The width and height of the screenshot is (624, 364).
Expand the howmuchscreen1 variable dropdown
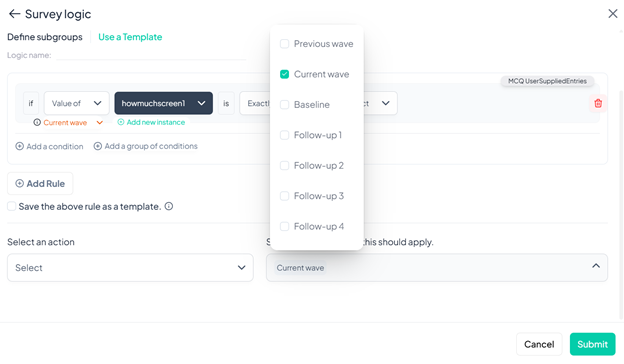(164, 103)
